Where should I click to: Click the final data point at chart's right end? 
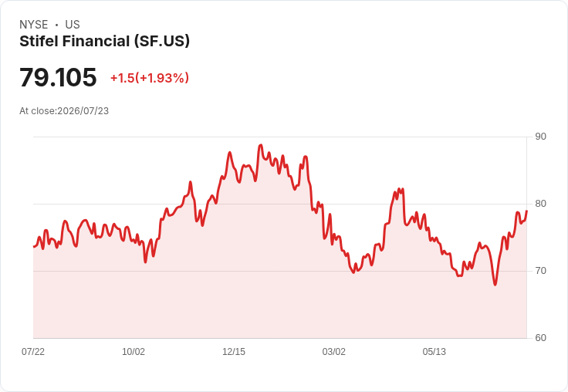(526, 211)
